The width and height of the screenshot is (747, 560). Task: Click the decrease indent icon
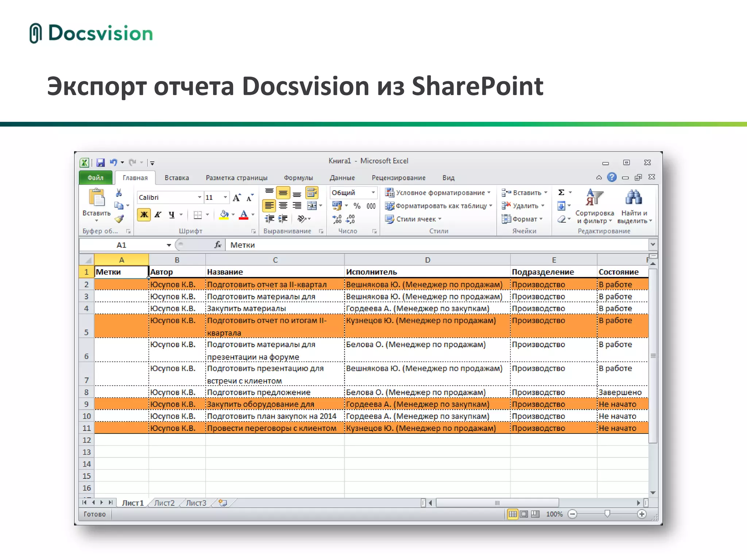pos(269,219)
